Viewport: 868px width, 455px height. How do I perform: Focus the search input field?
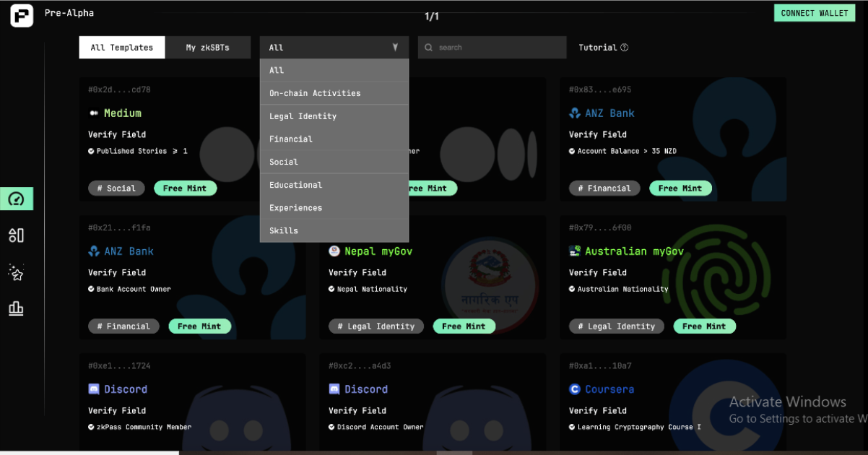pyautogui.click(x=492, y=48)
